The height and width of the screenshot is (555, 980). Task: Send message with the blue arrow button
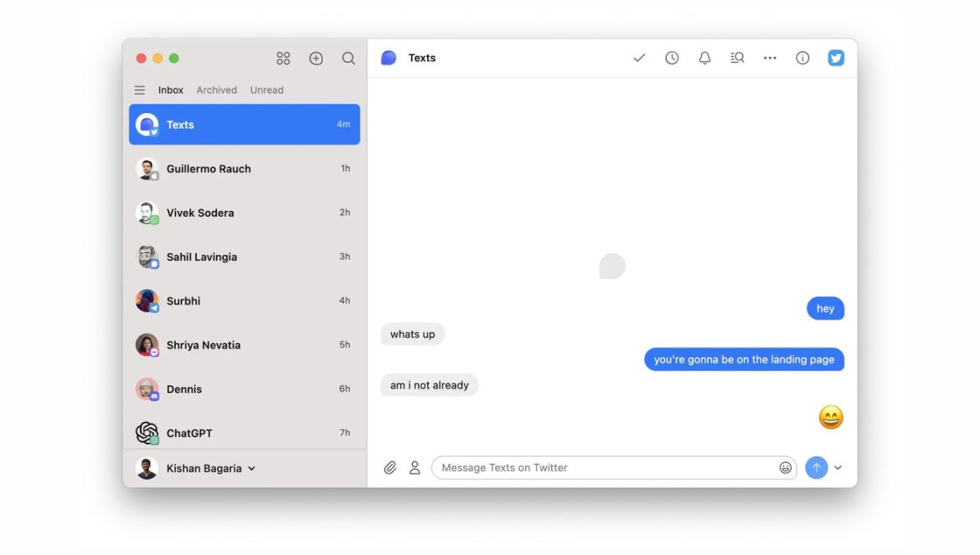coord(817,468)
